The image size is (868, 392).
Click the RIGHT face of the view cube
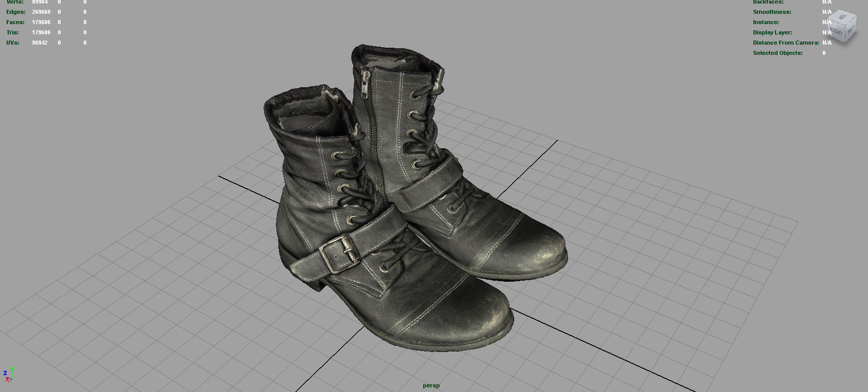(x=837, y=32)
